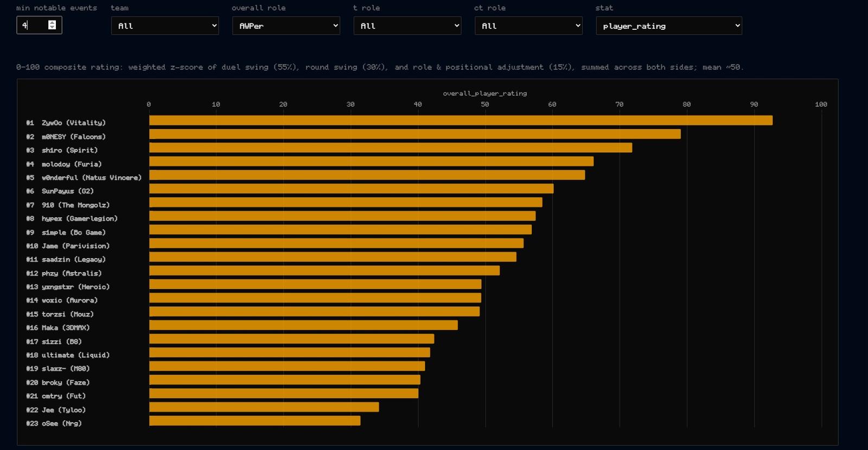This screenshot has width=868, height=450.
Task: Click the orange rating bar for Maka
Action: (303, 325)
